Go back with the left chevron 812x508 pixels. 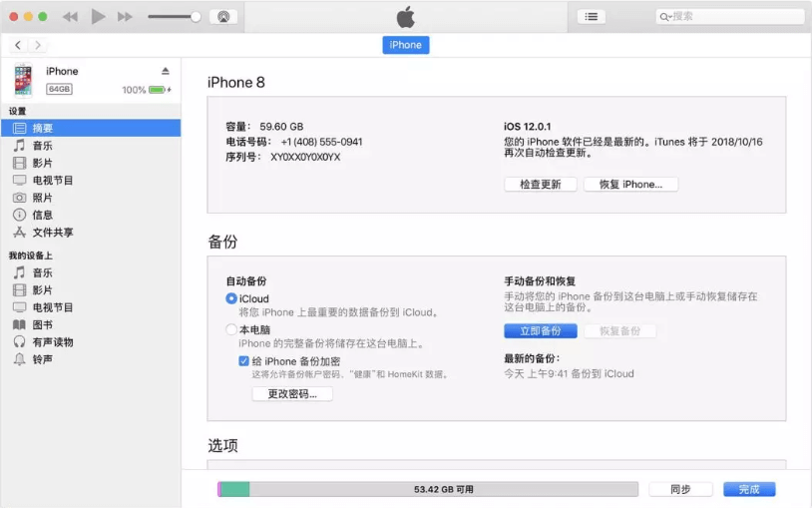tap(18, 45)
